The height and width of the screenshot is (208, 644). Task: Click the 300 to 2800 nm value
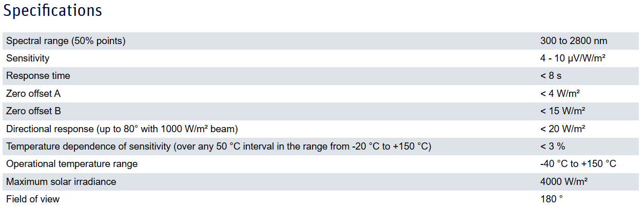(574, 41)
